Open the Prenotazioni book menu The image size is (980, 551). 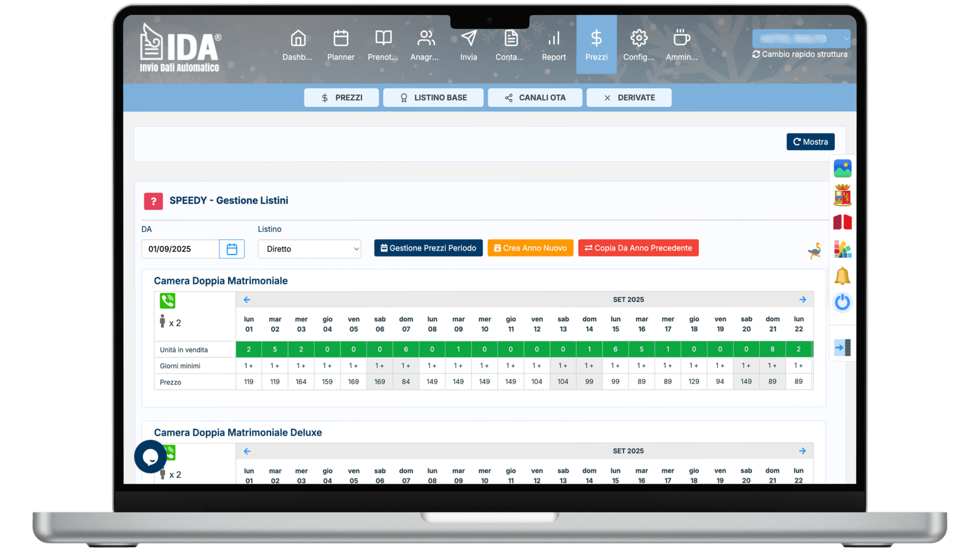tap(383, 45)
